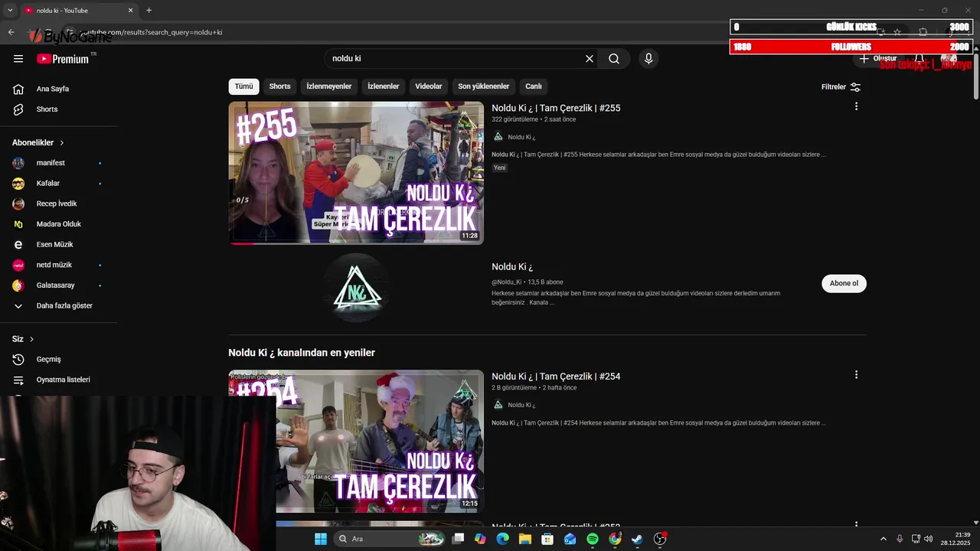Open File Explorer from taskbar
The height and width of the screenshot is (551, 980).
tap(525, 539)
